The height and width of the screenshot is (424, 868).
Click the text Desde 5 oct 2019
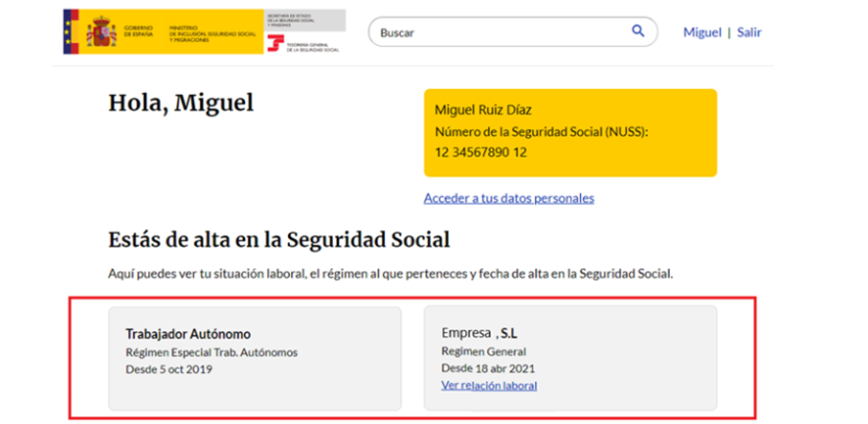click(169, 369)
